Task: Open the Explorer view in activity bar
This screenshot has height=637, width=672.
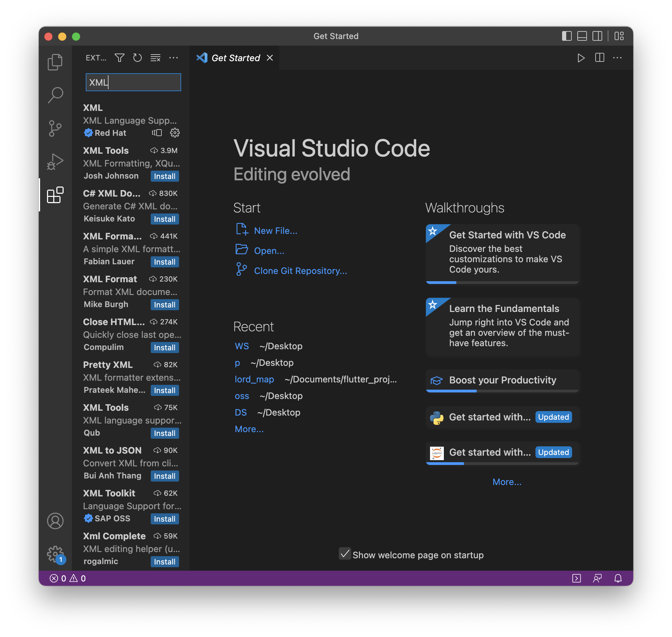Action: pyautogui.click(x=55, y=62)
